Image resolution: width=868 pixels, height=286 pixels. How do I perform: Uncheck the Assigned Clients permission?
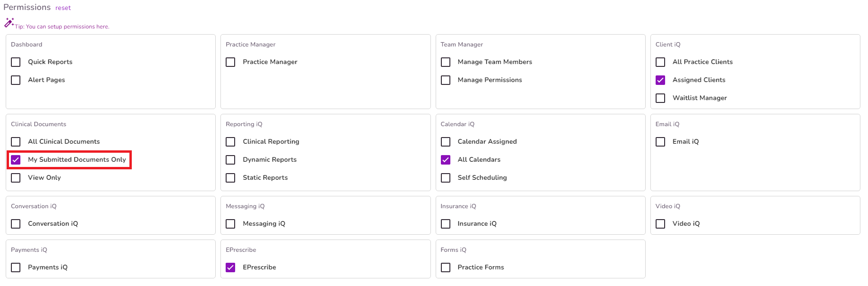coord(660,80)
